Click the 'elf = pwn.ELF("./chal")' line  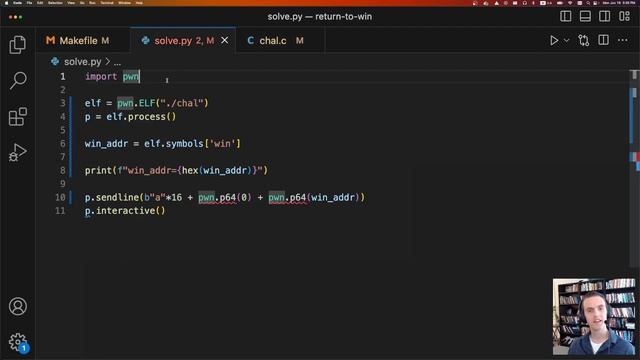click(147, 103)
